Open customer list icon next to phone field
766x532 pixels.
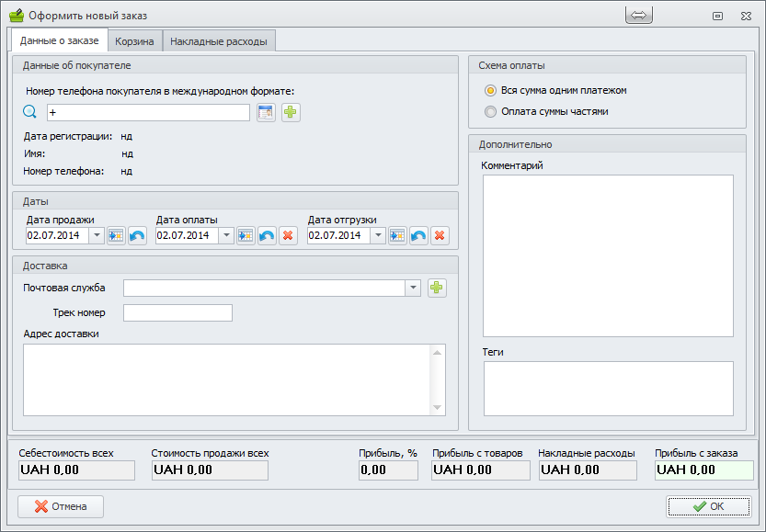tap(266, 112)
